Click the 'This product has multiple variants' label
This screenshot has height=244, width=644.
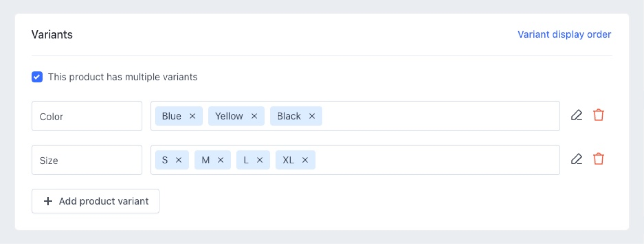click(123, 77)
